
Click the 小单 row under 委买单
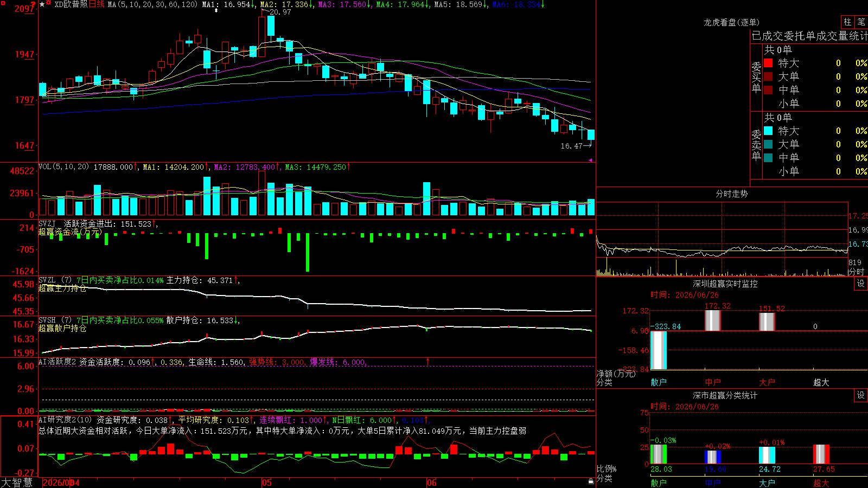[815, 104]
